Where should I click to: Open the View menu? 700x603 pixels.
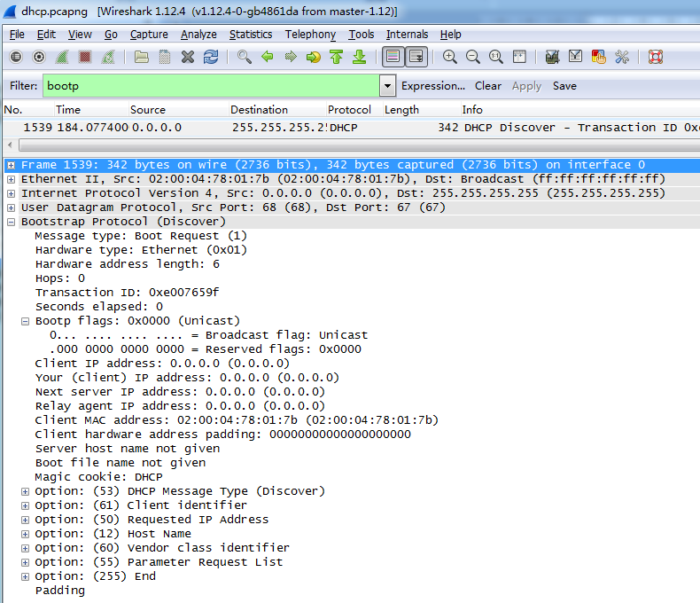(x=80, y=35)
